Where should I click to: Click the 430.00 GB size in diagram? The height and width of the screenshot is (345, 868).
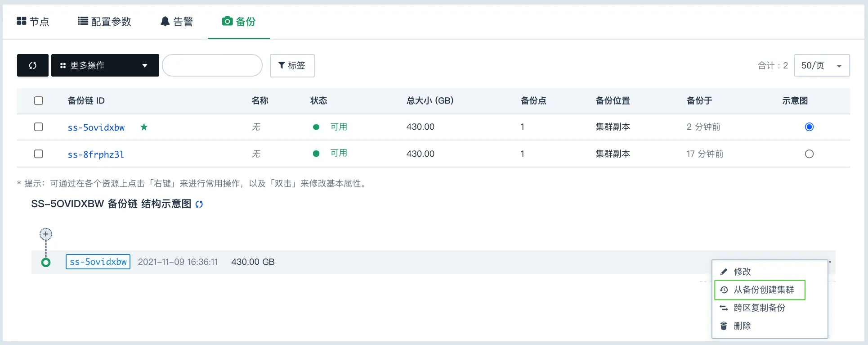pos(253,262)
